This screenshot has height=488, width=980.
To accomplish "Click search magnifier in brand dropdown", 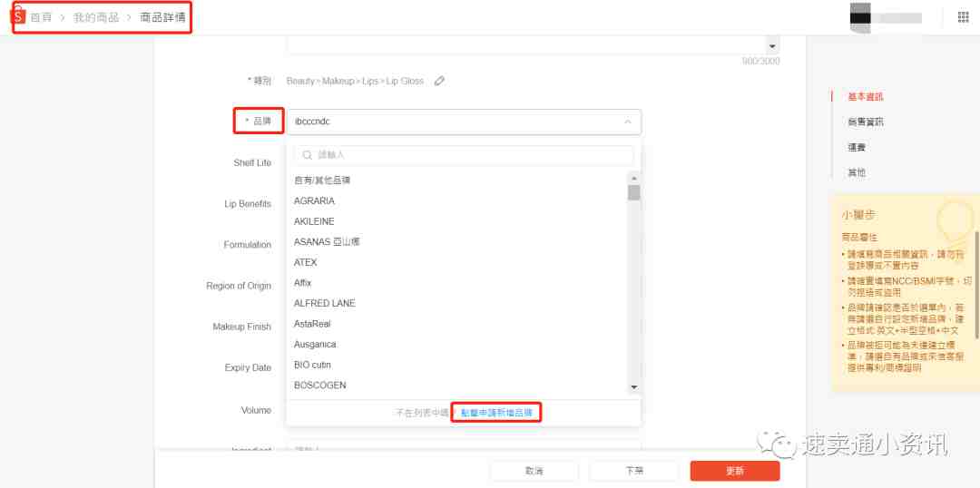I will click(307, 155).
